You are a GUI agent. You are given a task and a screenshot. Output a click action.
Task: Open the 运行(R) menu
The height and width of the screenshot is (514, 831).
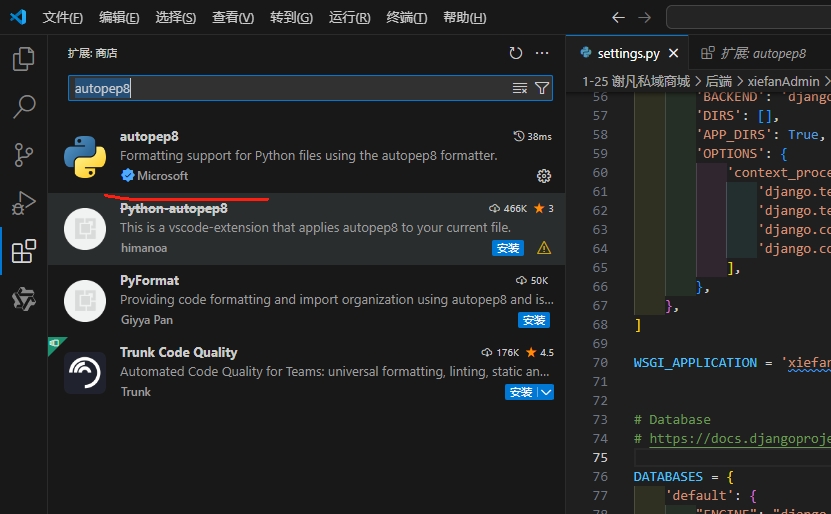pos(349,17)
